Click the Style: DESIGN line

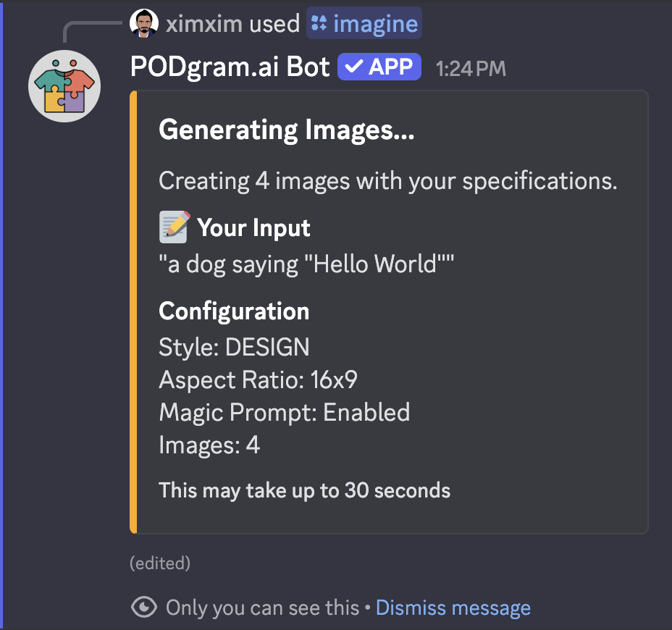pyautogui.click(x=234, y=347)
